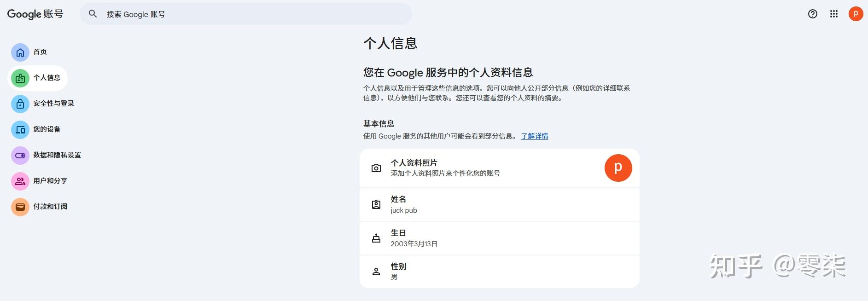Click the camera icon beside 个人资料照片

pyautogui.click(x=376, y=168)
